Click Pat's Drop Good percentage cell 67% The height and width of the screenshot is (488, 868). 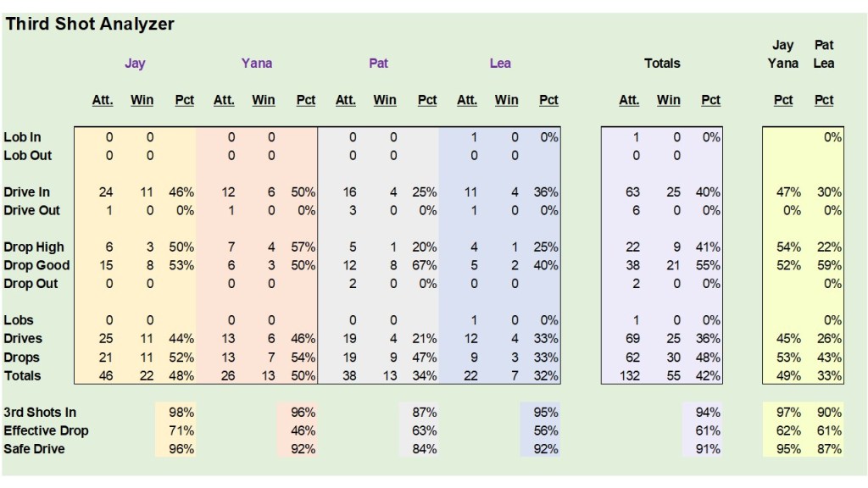click(426, 265)
